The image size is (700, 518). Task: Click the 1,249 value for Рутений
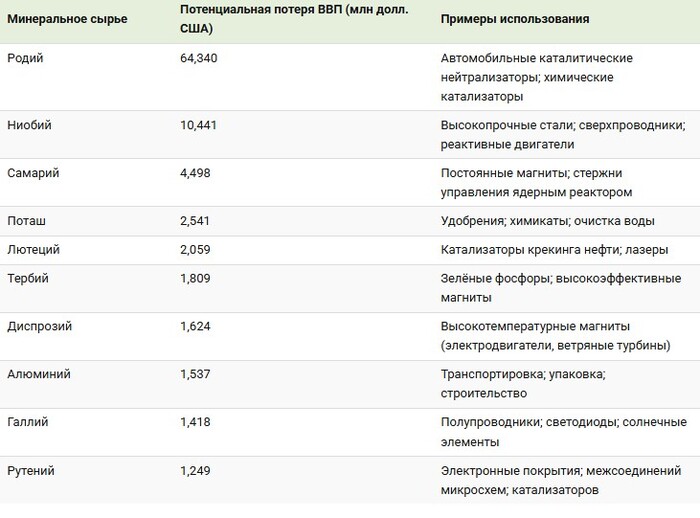click(195, 470)
